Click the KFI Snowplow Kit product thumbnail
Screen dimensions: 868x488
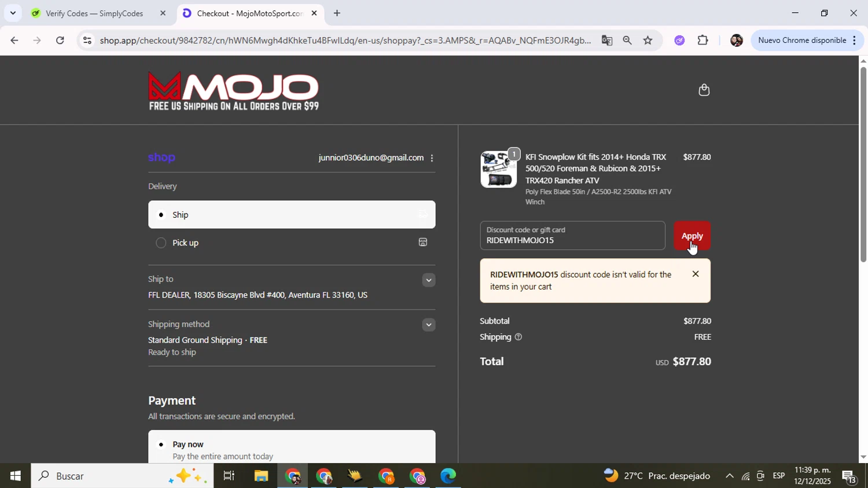[498, 170]
